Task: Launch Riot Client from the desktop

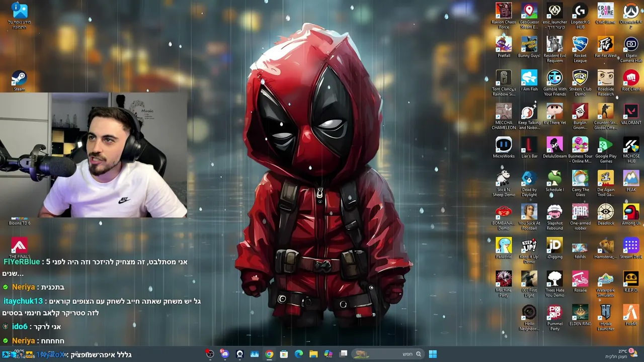Action: tap(631, 80)
